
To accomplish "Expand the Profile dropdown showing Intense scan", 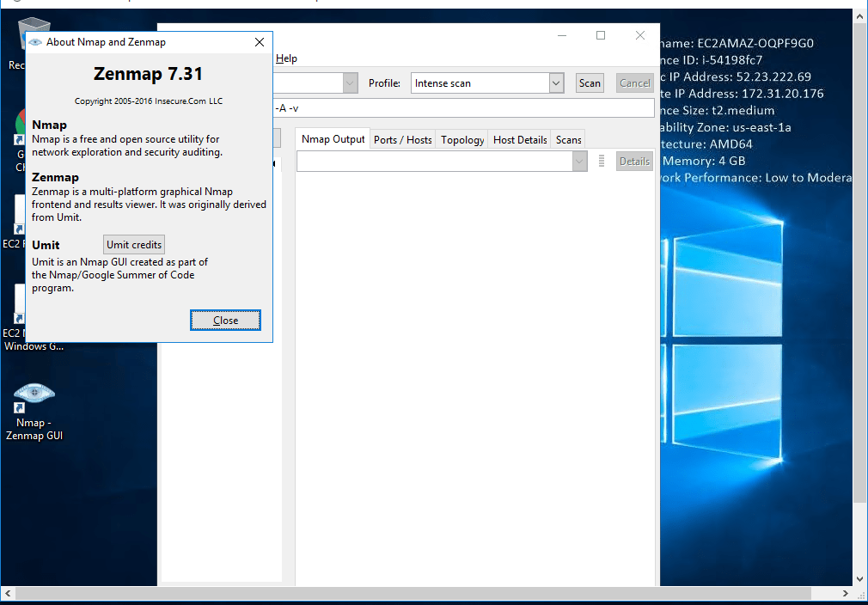I will tap(556, 83).
